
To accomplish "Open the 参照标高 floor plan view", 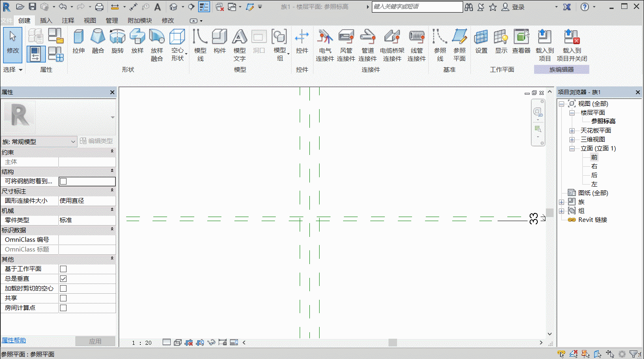I will (x=603, y=121).
